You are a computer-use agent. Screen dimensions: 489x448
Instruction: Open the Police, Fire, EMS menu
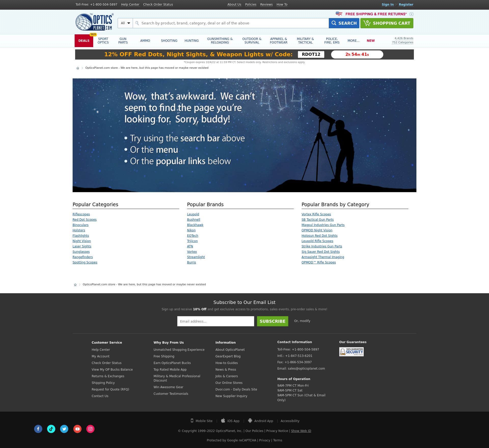tap(332, 41)
